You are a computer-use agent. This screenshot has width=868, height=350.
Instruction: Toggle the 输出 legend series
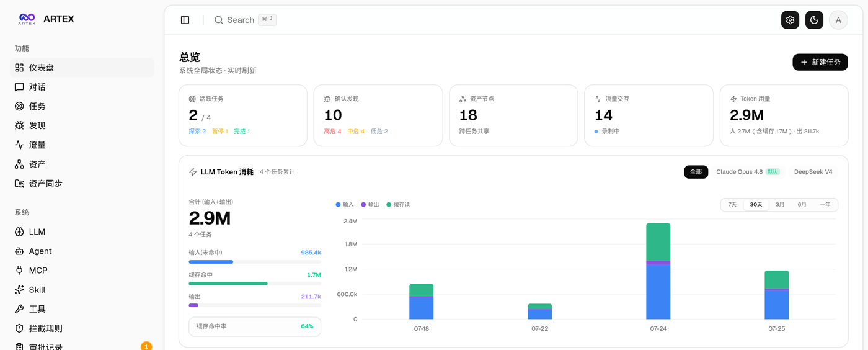[x=370, y=204]
